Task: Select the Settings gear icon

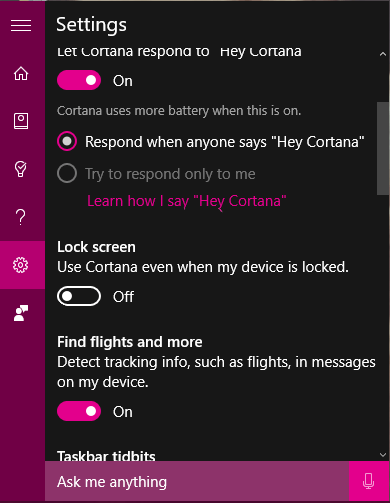Action: coord(21,265)
